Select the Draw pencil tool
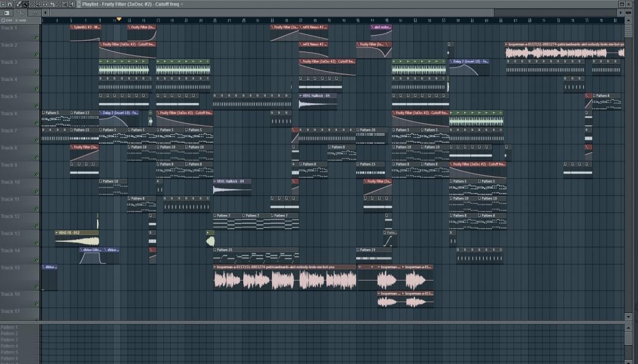 tap(18, 4)
